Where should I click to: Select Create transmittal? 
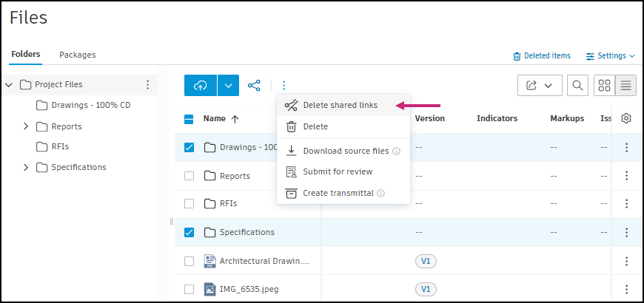pyautogui.click(x=343, y=193)
